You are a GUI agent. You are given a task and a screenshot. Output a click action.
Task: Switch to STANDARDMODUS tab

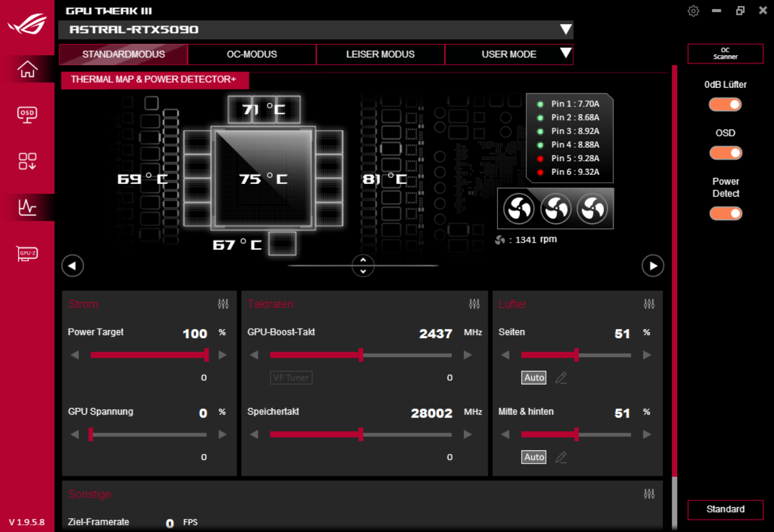tap(123, 54)
